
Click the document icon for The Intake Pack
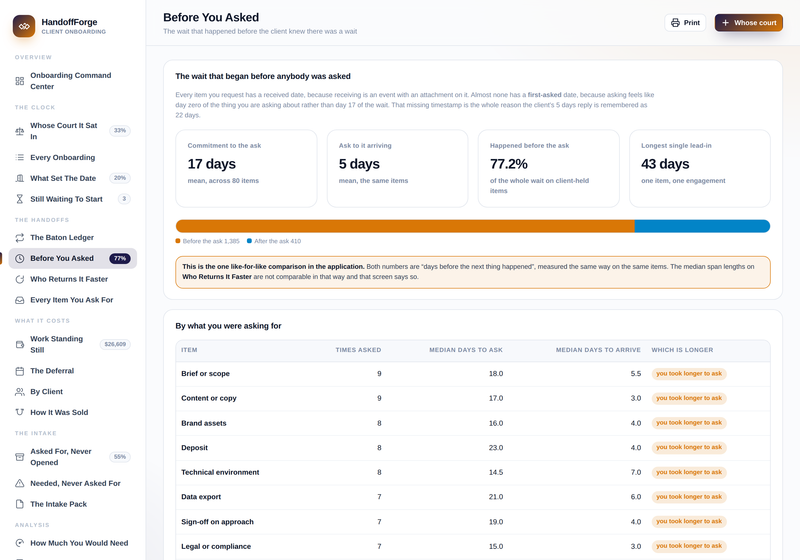19,504
